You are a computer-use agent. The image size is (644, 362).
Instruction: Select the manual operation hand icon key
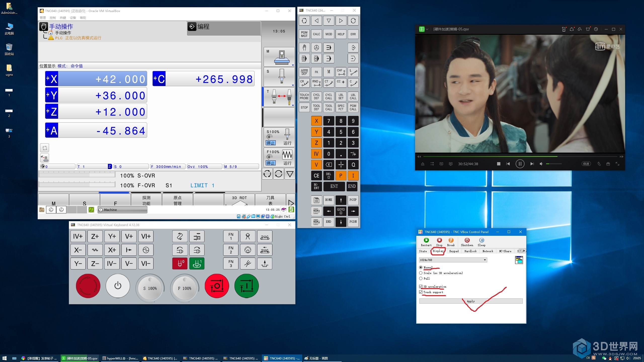[304, 48]
